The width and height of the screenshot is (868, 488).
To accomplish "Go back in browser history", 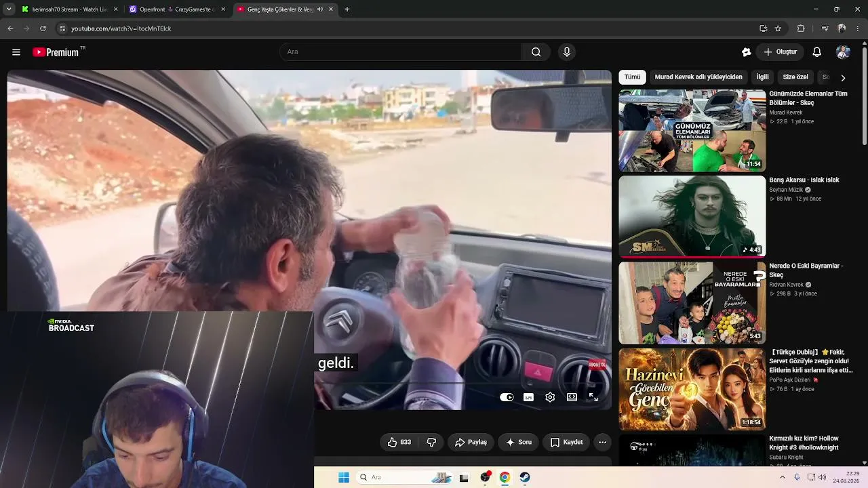I will (x=10, y=28).
